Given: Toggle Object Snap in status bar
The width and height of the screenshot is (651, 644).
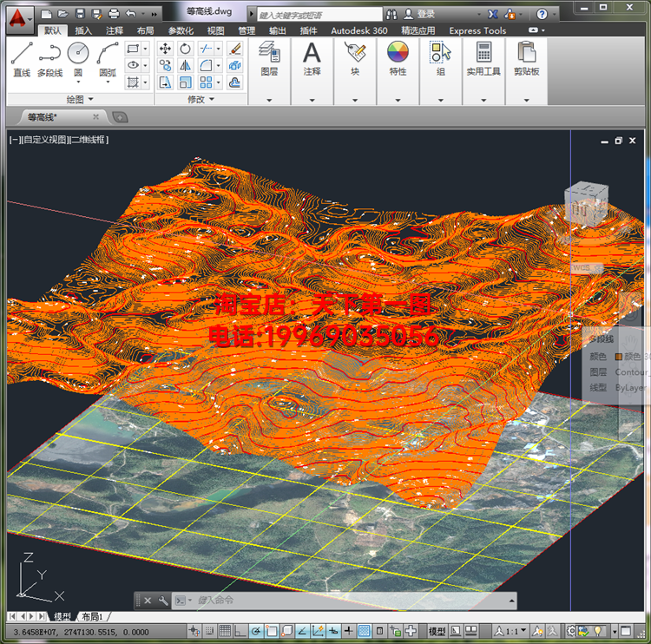Looking at the screenshot, I should pos(271,632).
